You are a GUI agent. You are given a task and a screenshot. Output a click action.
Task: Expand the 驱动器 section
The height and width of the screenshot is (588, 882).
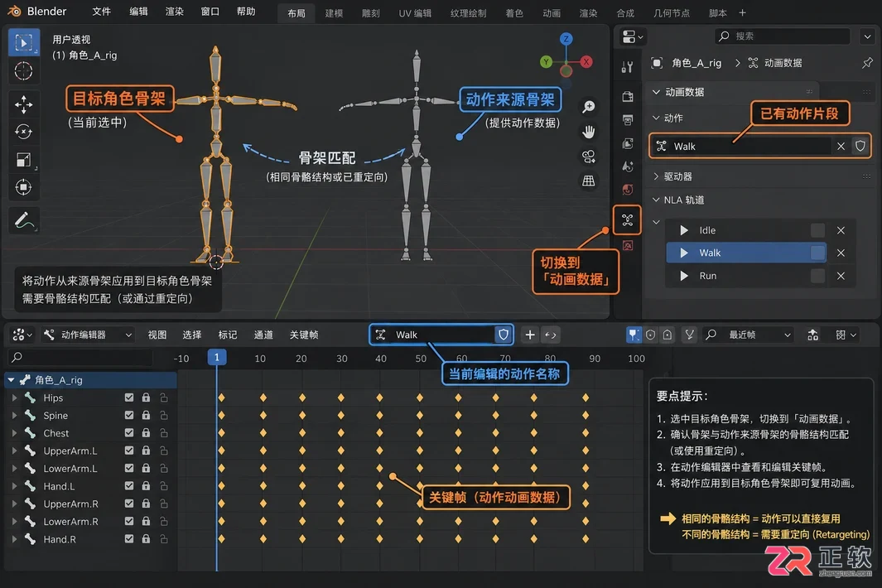[656, 176]
